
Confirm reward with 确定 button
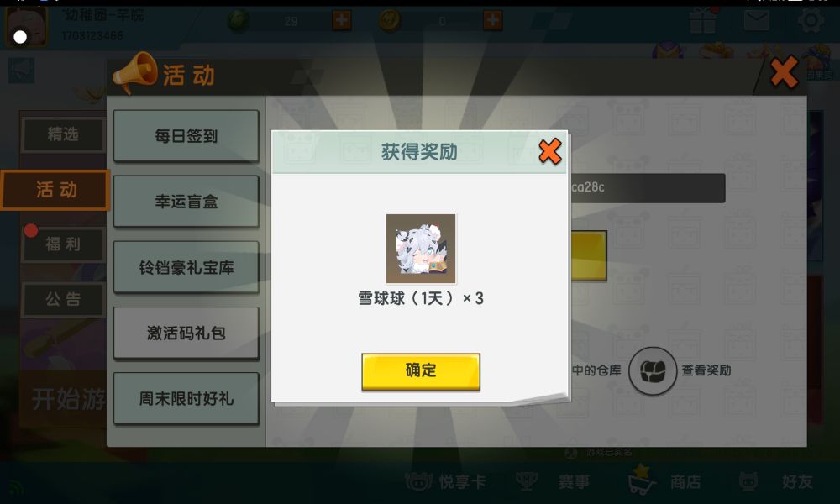point(421,371)
